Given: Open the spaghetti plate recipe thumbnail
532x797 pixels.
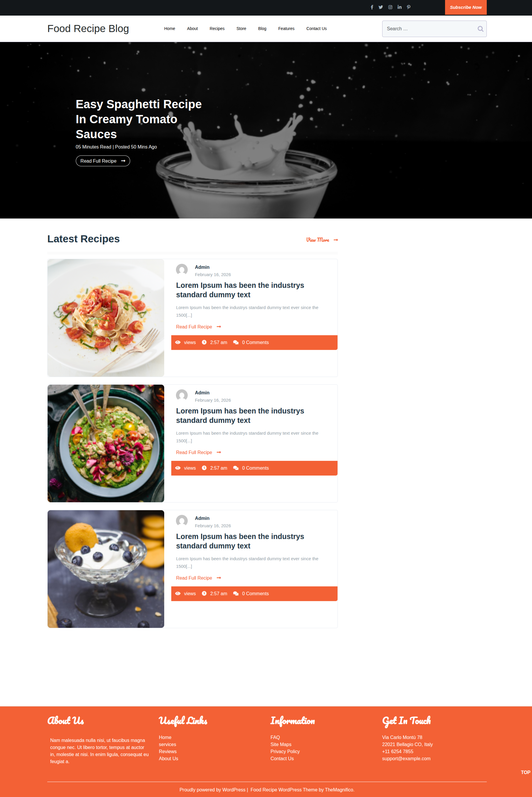Looking at the screenshot, I should pos(106,318).
